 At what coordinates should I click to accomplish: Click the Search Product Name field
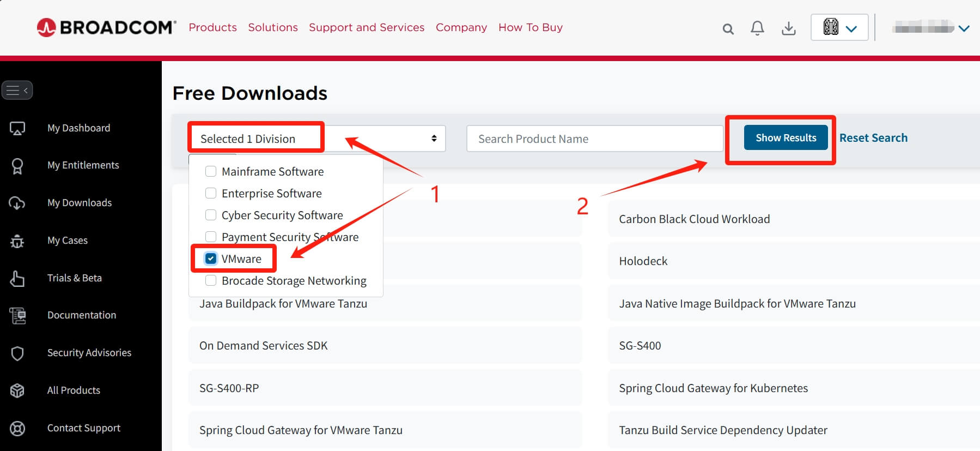point(595,139)
